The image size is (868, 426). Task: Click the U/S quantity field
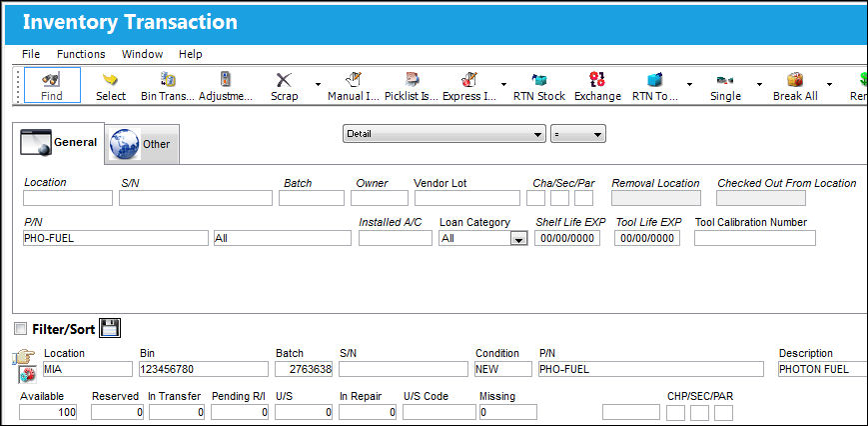[304, 412]
